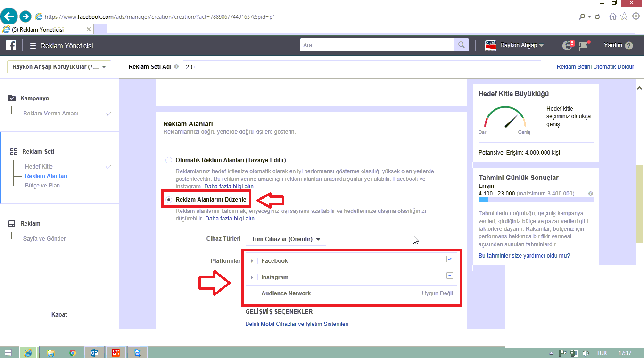
Task: Click the info icon beside Reklam Seti Adı
Action: point(176,67)
